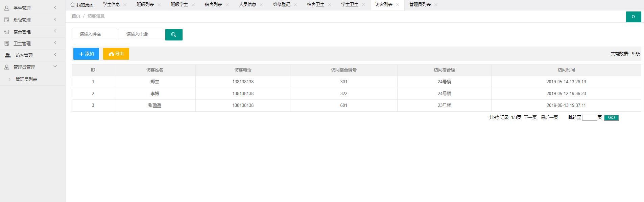The height and width of the screenshot is (202, 644).
Task: Click the 2019-05-14 13:26:13 time cell
Action: click(566, 82)
